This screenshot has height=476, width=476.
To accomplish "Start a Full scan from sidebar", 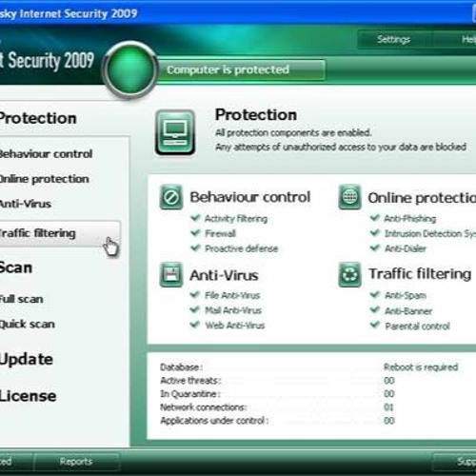I will [x=21, y=299].
